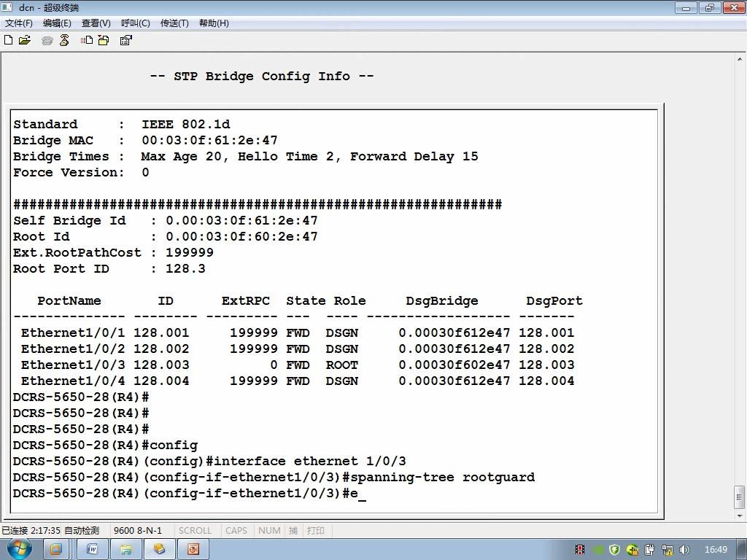The height and width of the screenshot is (560, 747).
Task: Click the Open file toolbar icon
Action: pos(24,40)
